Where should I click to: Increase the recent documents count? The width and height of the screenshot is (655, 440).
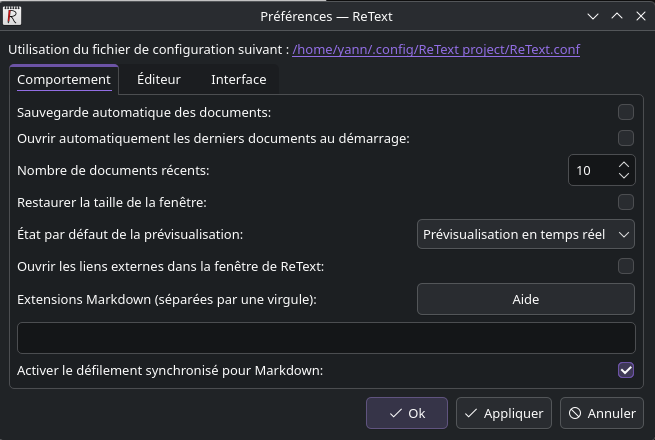tap(624, 164)
